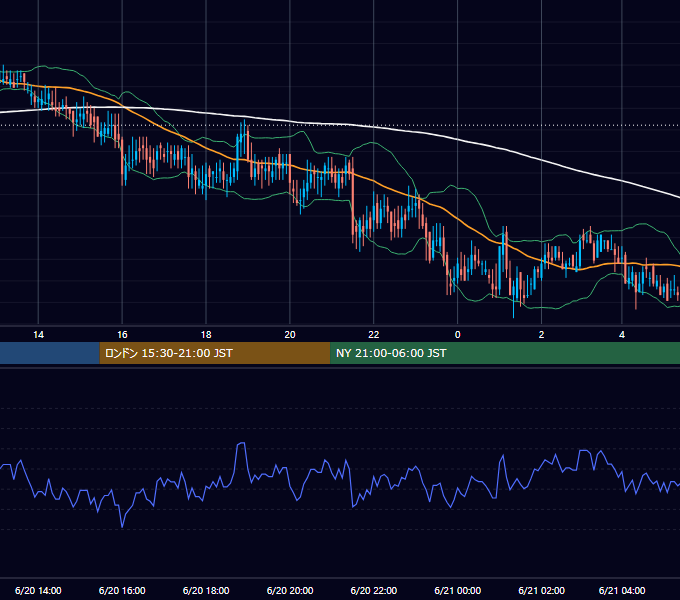Screen dimensions: 680x600
Task: Click the 6/20 20:00 date label
Action: click(290, 590)
